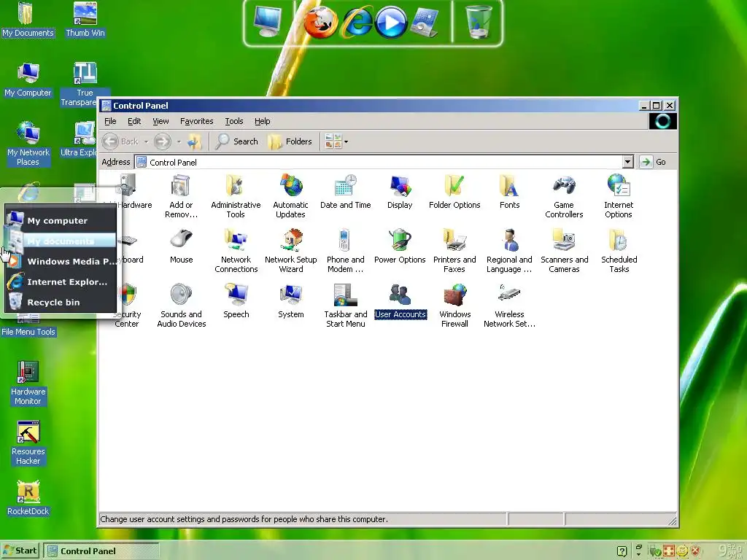
Task: Choose My documents in popup menu
Action: [61, 241]
